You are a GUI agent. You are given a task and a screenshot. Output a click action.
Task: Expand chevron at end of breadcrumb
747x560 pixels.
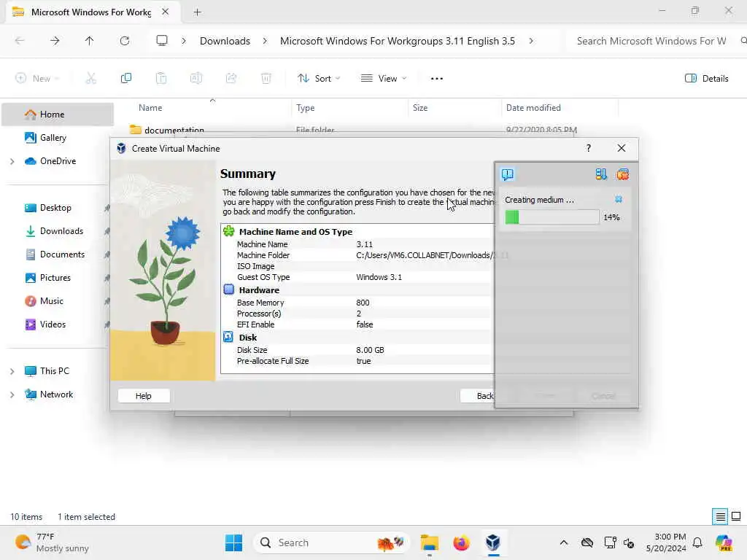(x=531, y=41)
